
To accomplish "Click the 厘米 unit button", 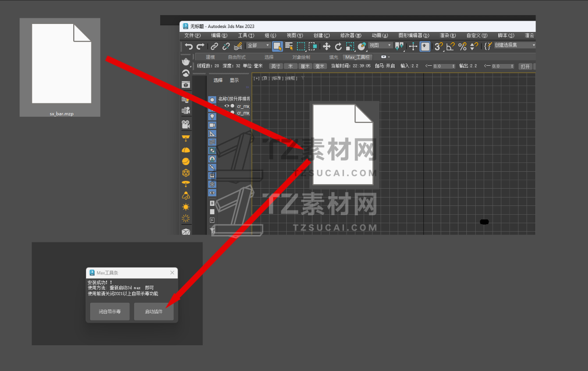I will [305, 66].
